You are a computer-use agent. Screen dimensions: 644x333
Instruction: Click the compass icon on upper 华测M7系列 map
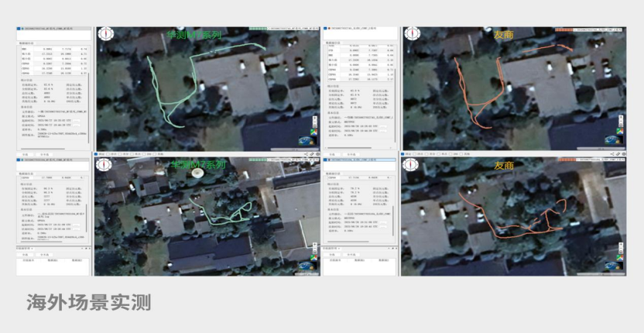(106, 34)
